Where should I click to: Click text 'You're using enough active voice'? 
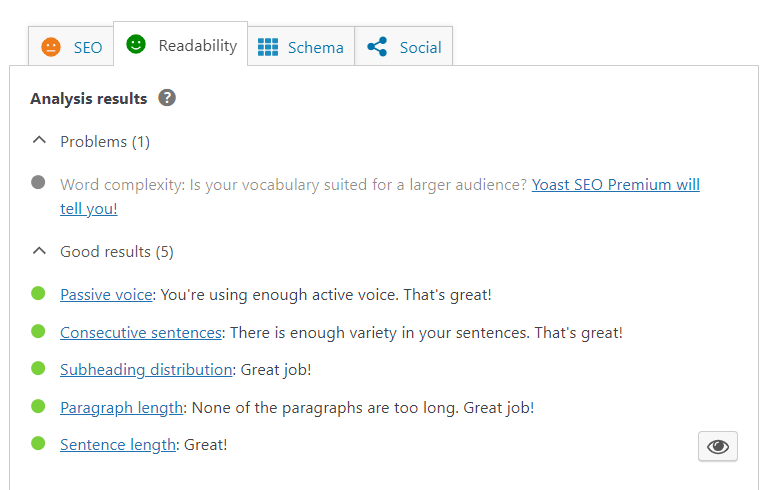(280, 294)
